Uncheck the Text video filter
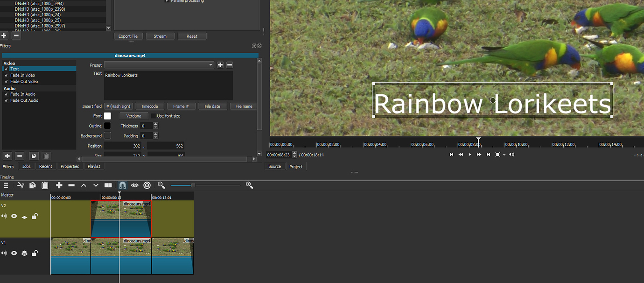Viewport: 644px width, 283px height. [6, 69]
